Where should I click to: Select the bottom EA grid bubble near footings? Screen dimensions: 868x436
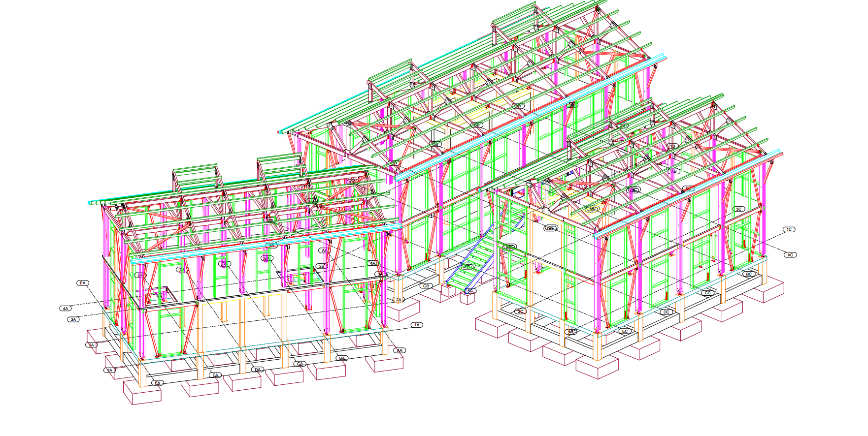click(215, 375)
